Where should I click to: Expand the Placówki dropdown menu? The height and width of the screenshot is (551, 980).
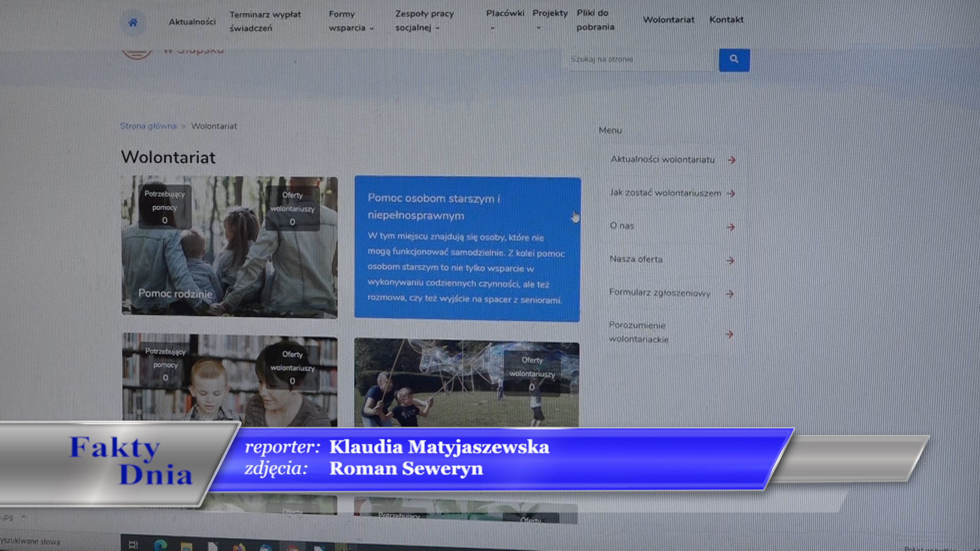click(505, 19)
